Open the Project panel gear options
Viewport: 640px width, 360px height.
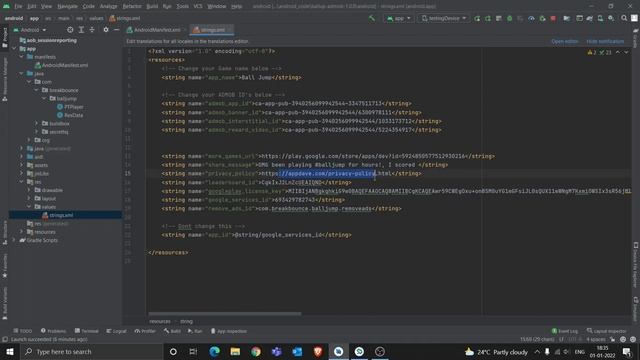pos(106,30)
